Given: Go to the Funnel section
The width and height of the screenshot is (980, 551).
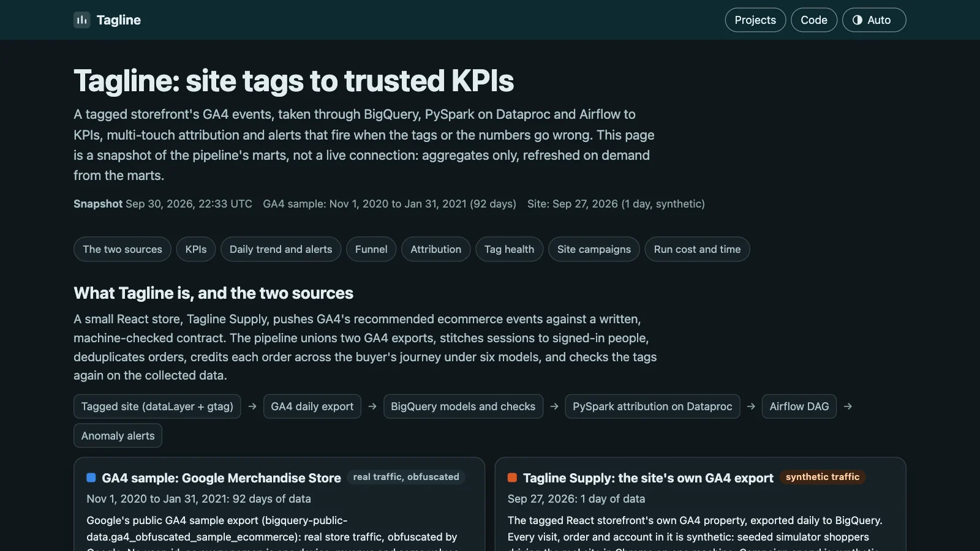Looking at the screenshot, I should coord(371,249).
